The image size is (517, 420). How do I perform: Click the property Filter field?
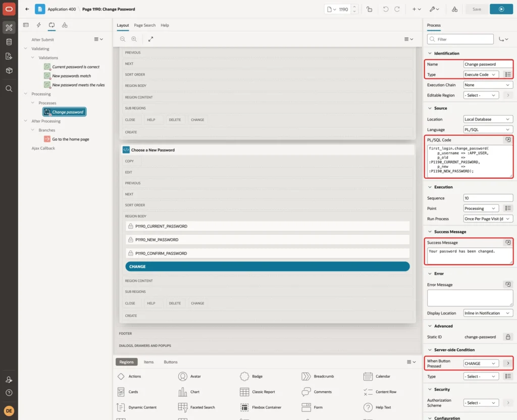460,39
